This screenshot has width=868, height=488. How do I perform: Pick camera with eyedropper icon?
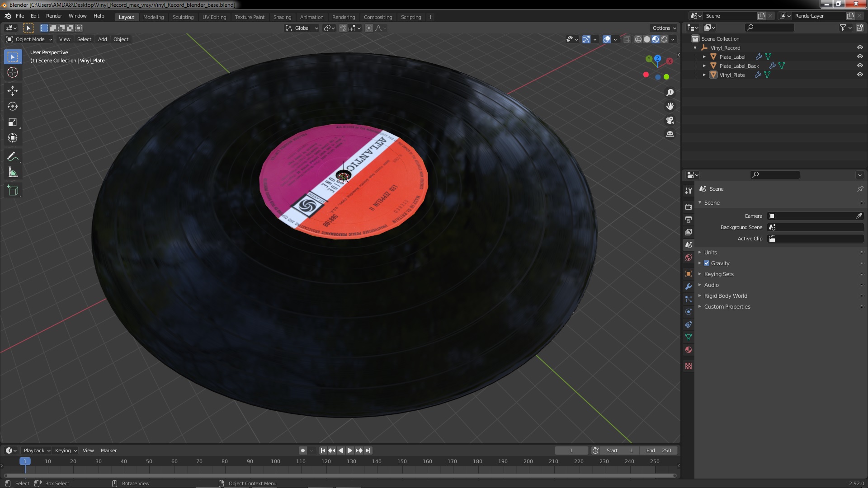click(859, 216)
